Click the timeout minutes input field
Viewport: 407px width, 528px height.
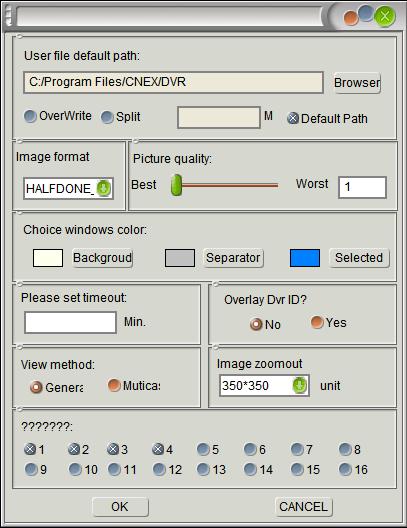(70, 323)
